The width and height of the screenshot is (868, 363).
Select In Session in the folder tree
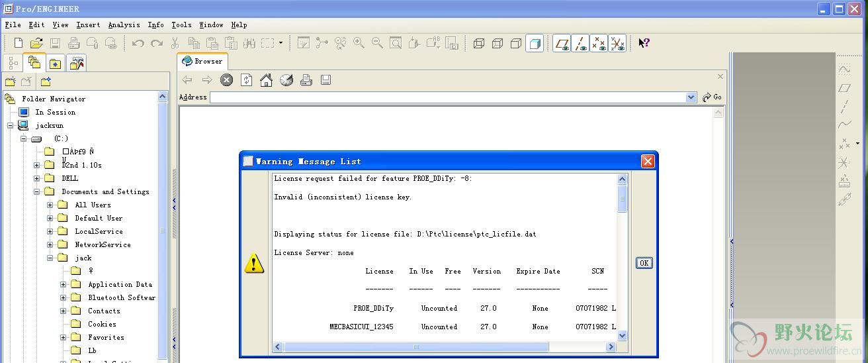click(x=55, y=112)
